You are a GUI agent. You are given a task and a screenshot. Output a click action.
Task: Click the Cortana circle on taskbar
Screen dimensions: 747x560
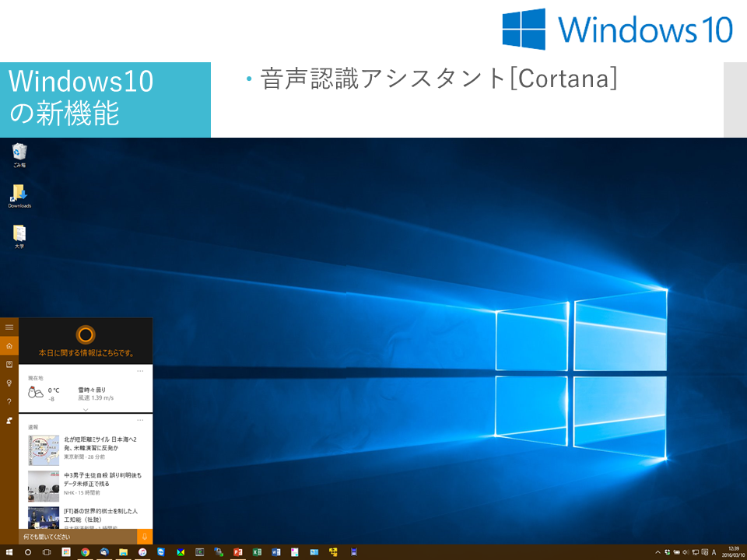click(28, 552)
